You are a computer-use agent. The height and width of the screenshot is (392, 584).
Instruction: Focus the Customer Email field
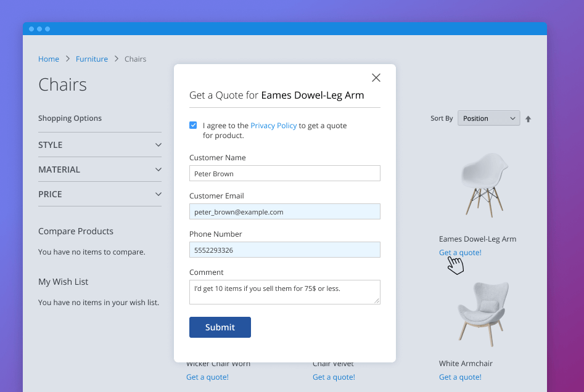284,211
